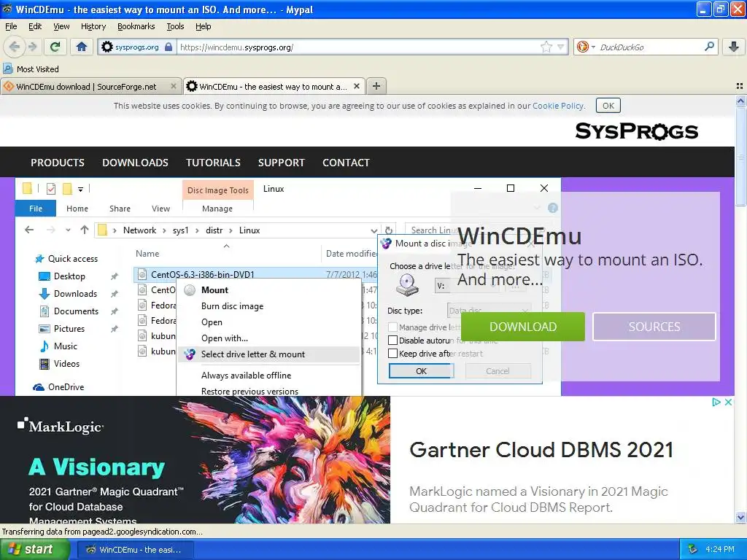Open the downloads arrow button
Screen dimensions: 747x560
tap(733, 47)
